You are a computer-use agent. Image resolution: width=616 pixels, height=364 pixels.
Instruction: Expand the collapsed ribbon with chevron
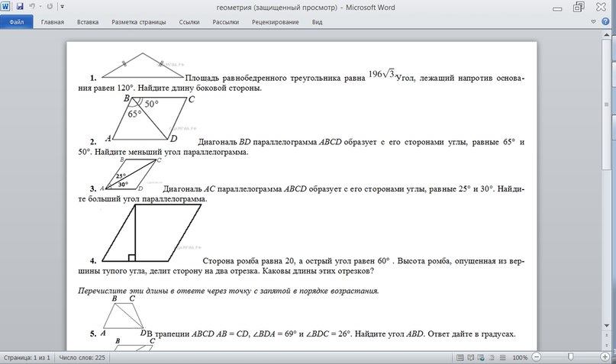593,22
